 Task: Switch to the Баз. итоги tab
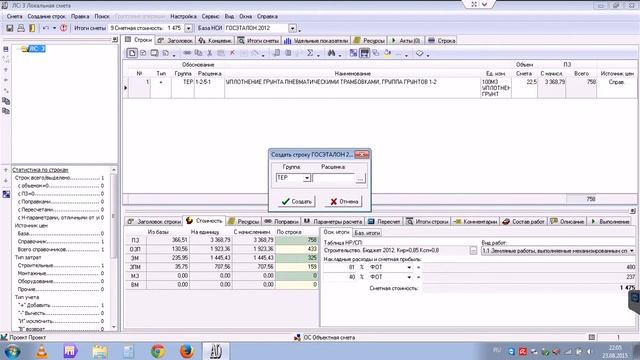367,233
